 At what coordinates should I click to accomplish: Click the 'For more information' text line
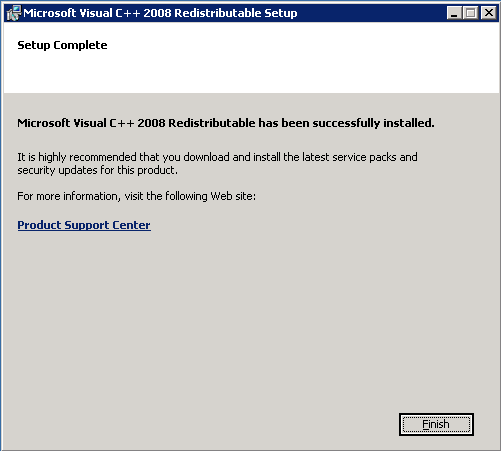(136, 196)
